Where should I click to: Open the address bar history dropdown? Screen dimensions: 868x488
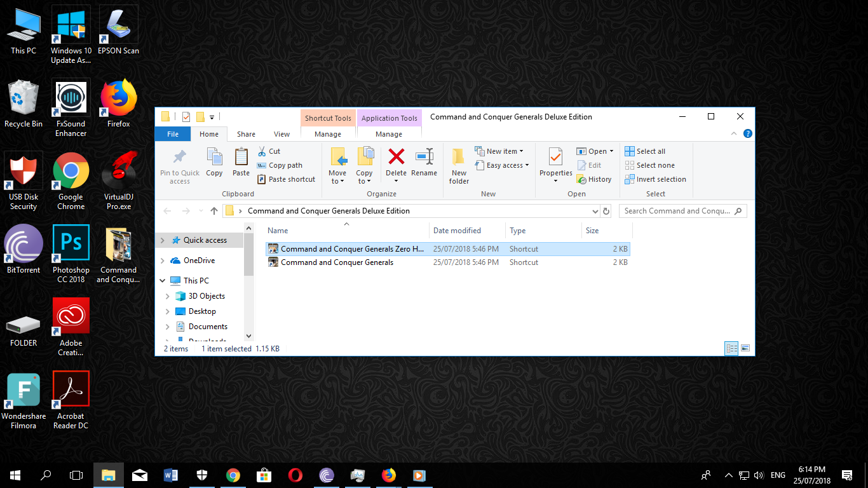[x=595, y=211]
